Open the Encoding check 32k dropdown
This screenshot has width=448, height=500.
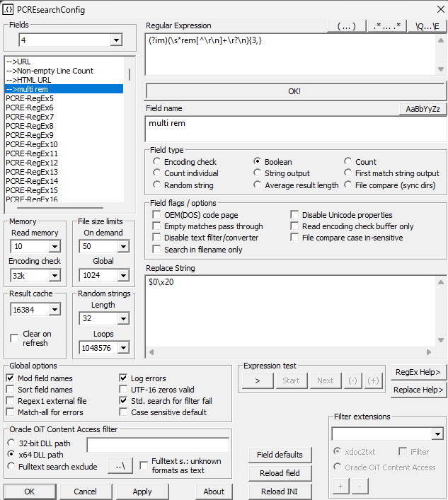(54, 276)
